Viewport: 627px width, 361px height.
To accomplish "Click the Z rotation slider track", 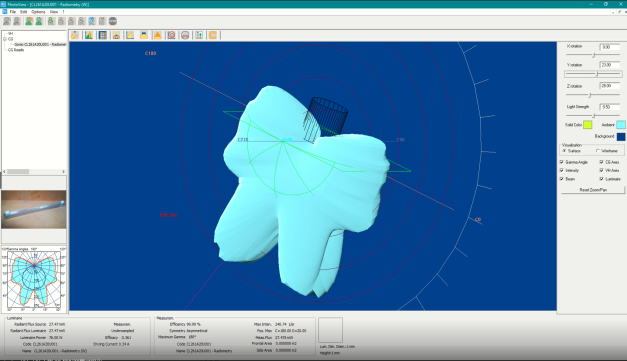I will 593,95.
